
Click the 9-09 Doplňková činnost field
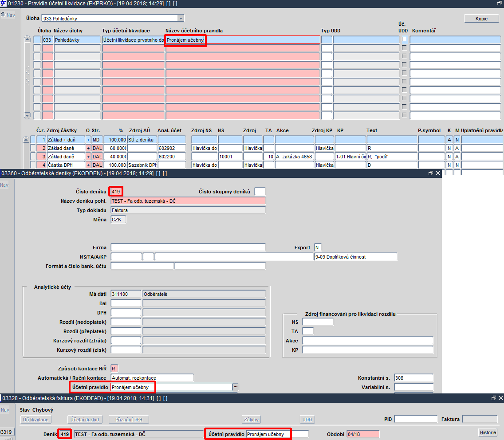click(356, 257)
